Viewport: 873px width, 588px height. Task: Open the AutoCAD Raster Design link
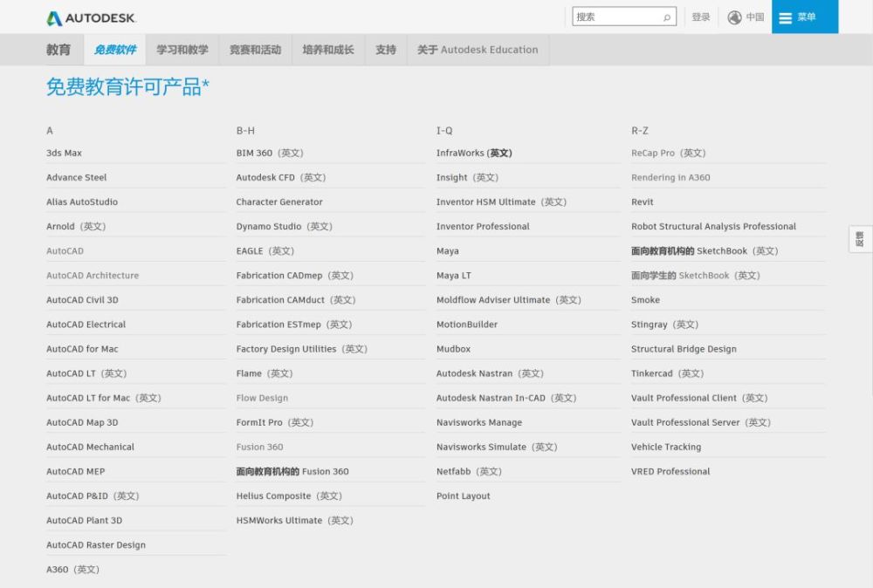[x=96, y=544]
